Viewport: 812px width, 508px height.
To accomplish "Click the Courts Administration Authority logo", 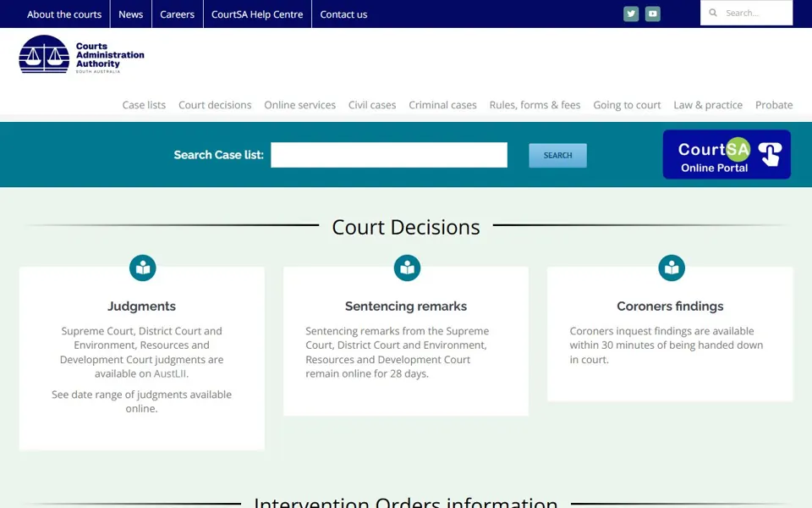I will tap(82, 54).
